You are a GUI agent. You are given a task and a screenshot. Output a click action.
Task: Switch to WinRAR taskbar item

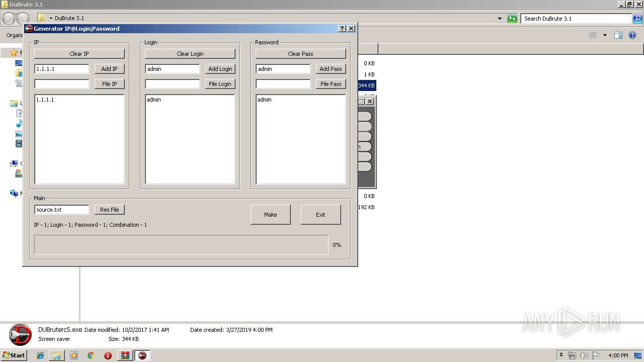(x=125, y=355)
